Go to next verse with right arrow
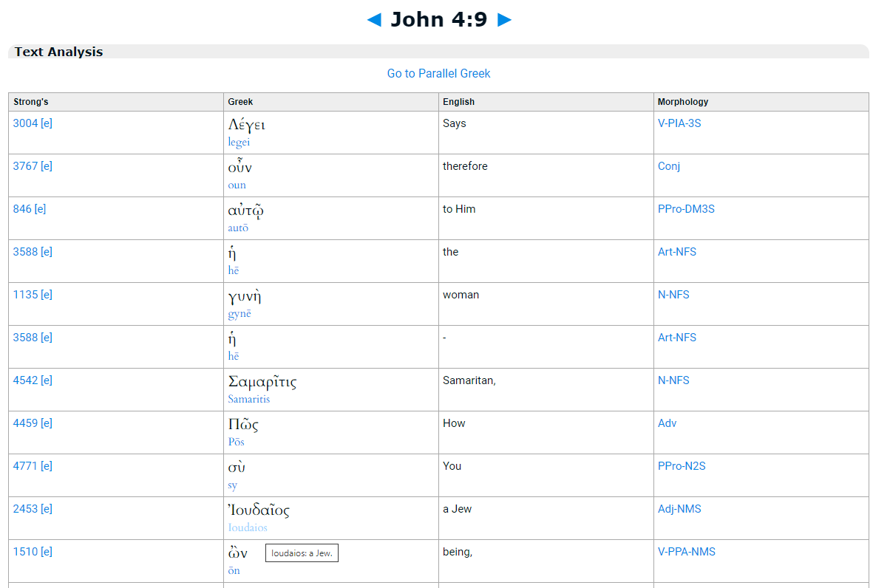Image resolution: width=873 pixels, height=588 pixels. tap(504, 20)
